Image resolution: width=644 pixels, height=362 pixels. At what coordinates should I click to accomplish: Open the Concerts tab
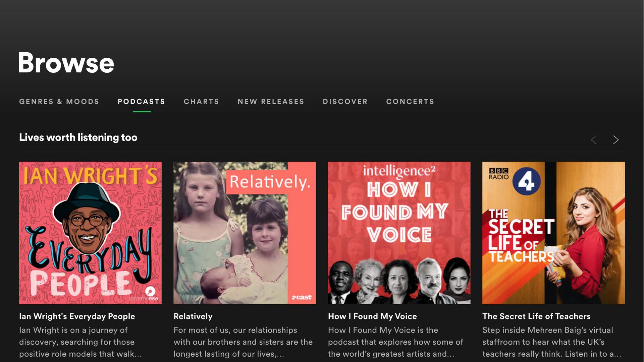[410, 102]
